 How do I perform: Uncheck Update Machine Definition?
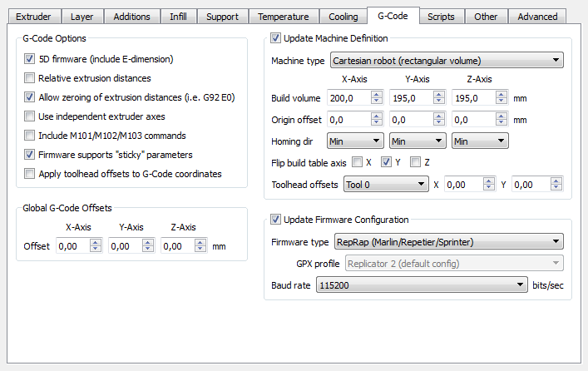[x=276, y=38]
